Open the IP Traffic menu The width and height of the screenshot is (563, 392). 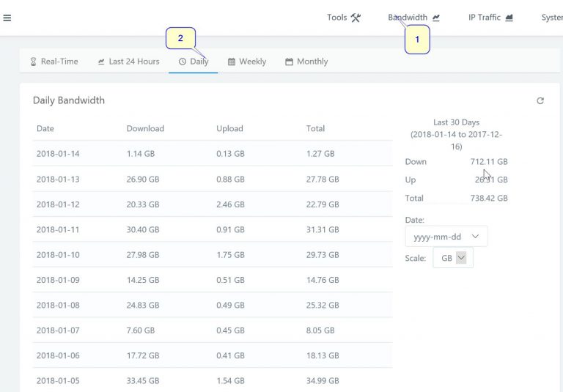tap(490, 18)
